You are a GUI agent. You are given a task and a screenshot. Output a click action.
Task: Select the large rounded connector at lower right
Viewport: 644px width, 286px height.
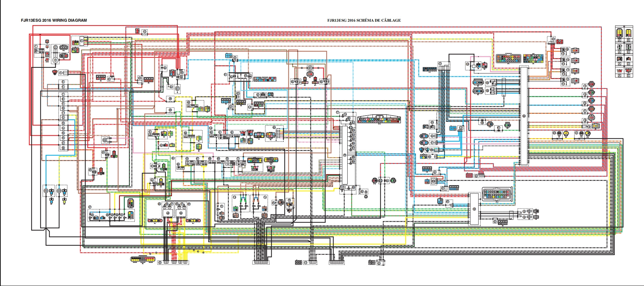497,194
